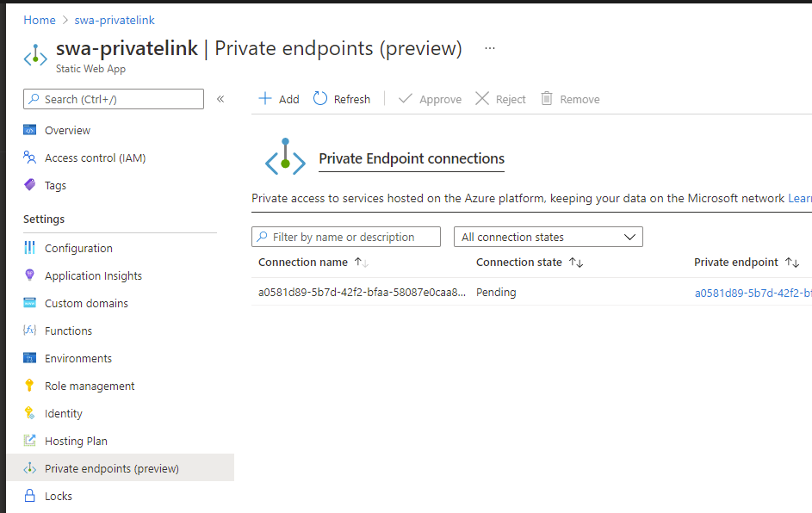812x513 pixels.
Task: Focus the sidebar Search (Ctrl+/) box
Action: pyautogui.click(x=114, y=99)
